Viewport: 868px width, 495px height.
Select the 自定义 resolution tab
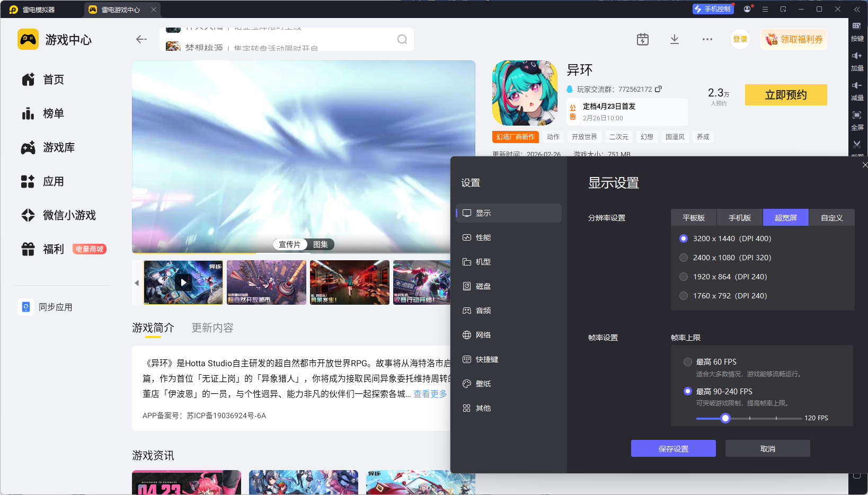click(x=832, y=218)
